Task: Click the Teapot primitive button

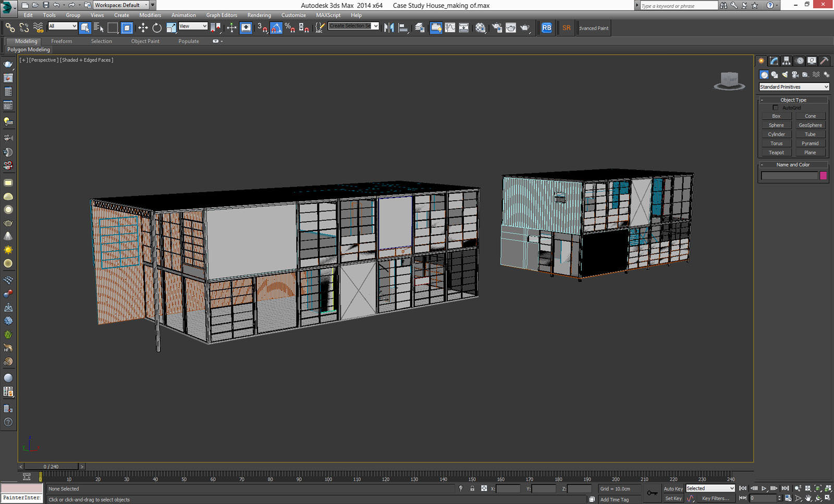Action: coord(776,153)
